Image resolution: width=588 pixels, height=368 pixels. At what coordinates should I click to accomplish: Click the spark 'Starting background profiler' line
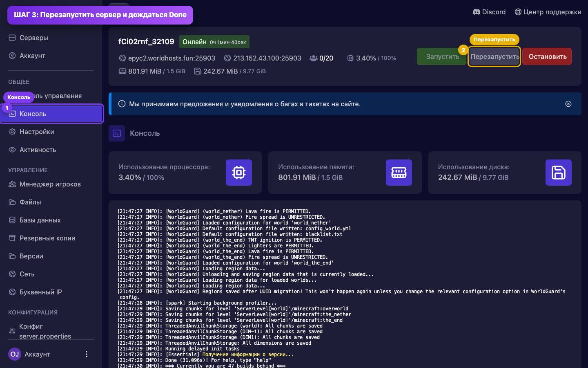tap(197, 303)
